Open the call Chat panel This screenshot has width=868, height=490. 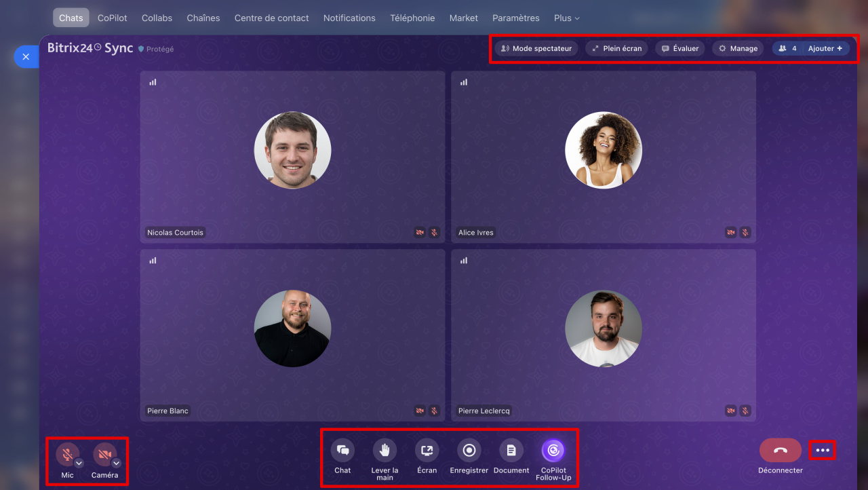coord(342,450)
